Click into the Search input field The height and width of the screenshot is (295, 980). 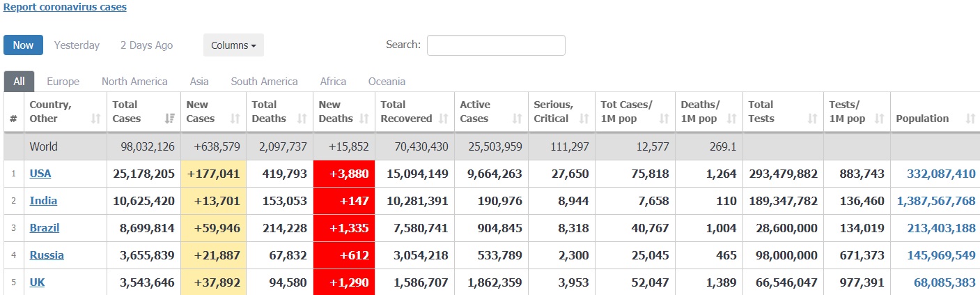495,45
